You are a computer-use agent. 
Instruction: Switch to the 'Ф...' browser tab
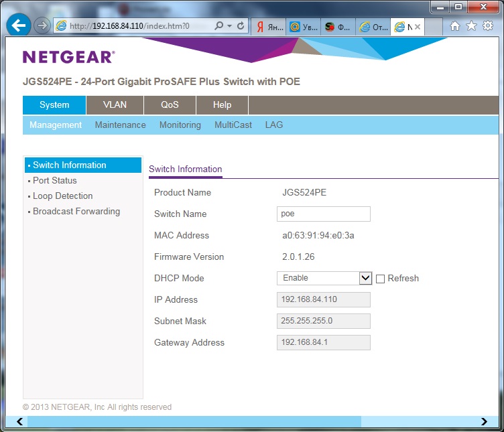pos(338,27)
